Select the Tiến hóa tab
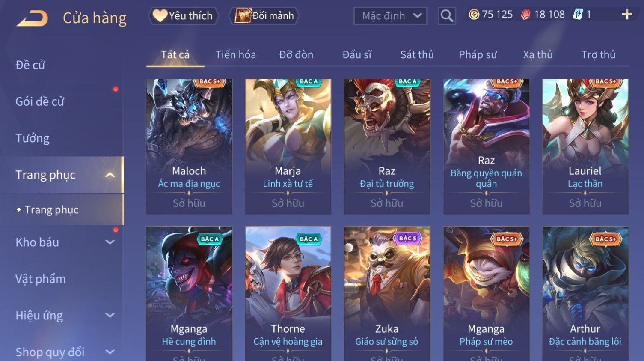Image resolution: width=644 pixels, height=361 pixels. click(x=235, y=55)
